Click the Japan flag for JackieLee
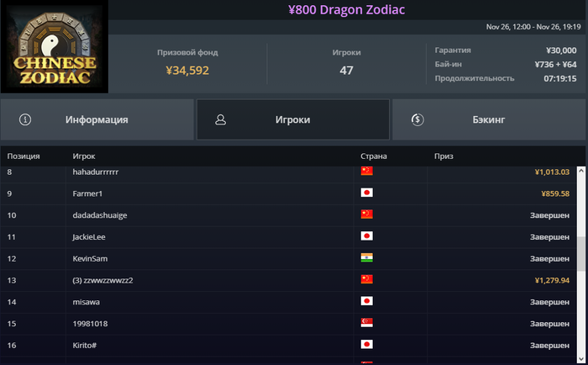The height and width of the screenshot is (365, 588). tap(367, 235)
